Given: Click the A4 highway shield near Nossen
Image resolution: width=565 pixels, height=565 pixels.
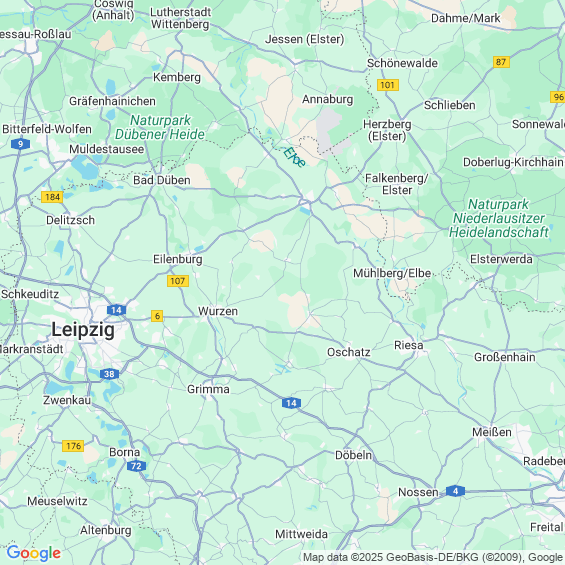Looking at the screenshot, I should click(455, 491).
